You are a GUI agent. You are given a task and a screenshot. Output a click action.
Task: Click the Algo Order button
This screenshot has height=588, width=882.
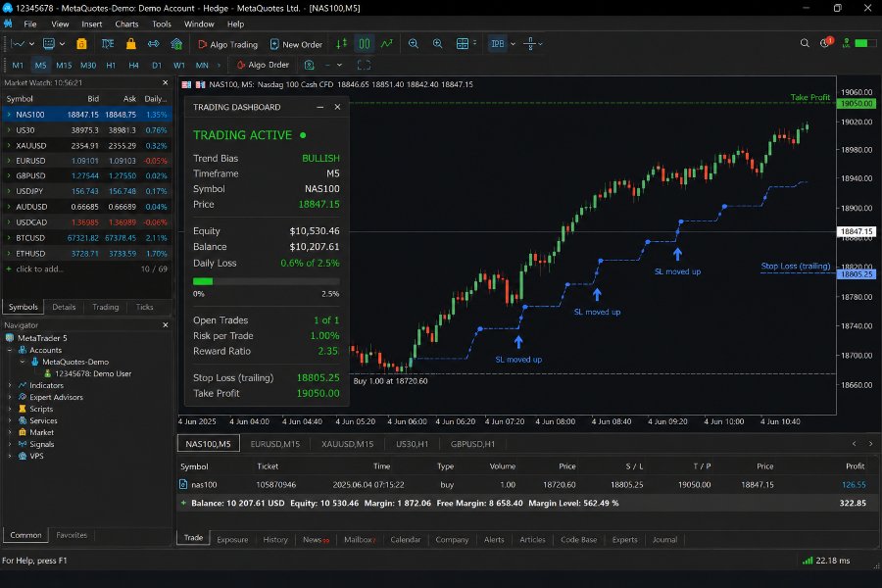(x=263, y=65)
